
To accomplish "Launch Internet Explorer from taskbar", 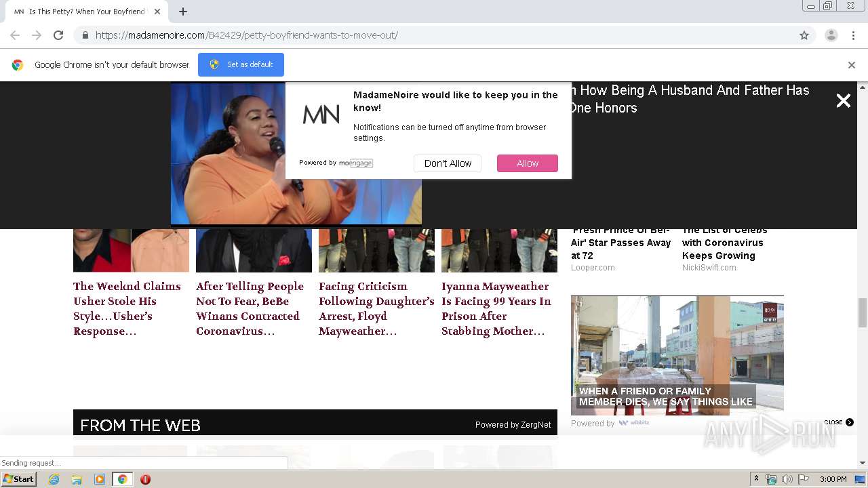I will [x=54, y=479].
